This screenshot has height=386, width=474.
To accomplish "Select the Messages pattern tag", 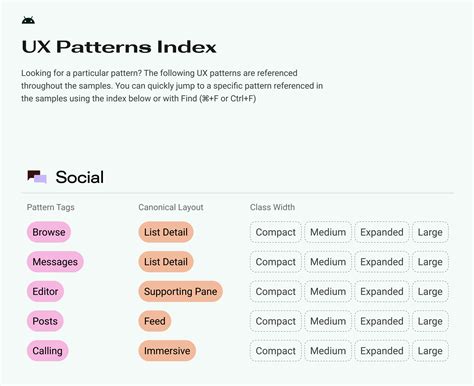I will (55, 262).
